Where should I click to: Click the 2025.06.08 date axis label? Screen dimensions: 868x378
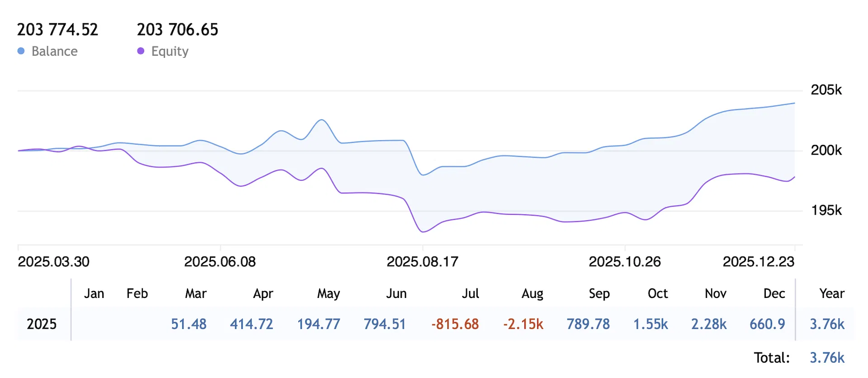click(220, 262)
